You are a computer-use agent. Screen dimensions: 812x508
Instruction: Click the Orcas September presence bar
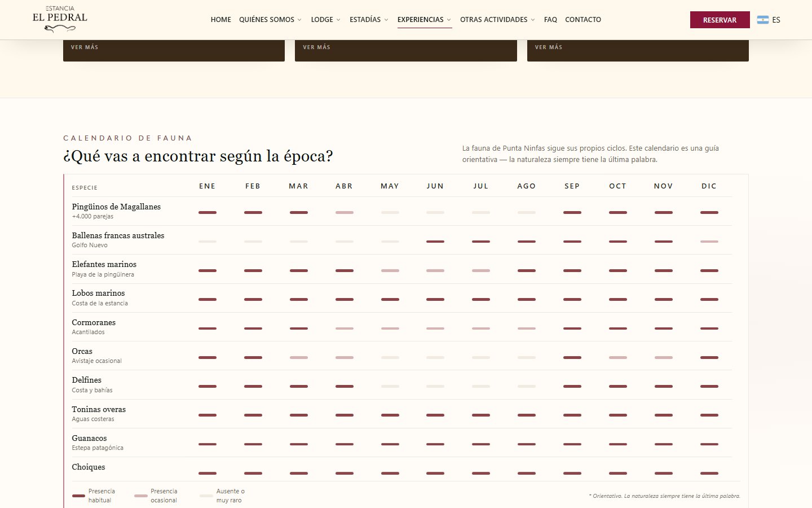click(572, 357)
